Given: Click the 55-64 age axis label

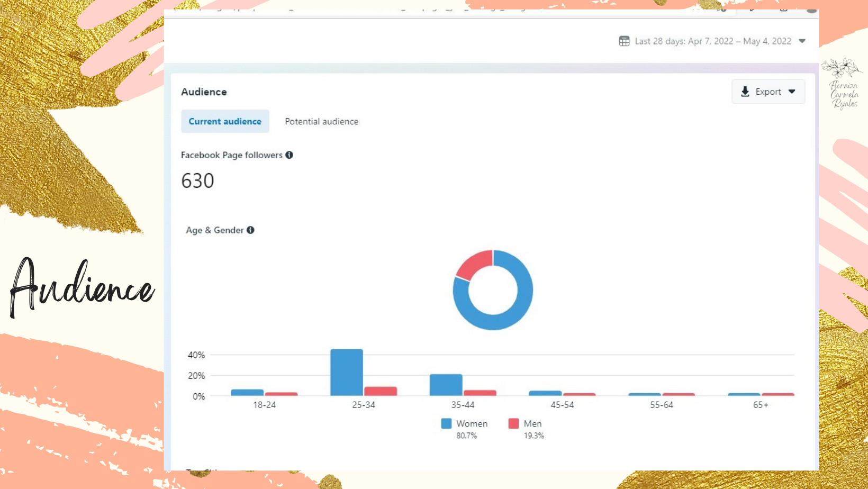Looking at the screenshot, I should click(662, 405).
